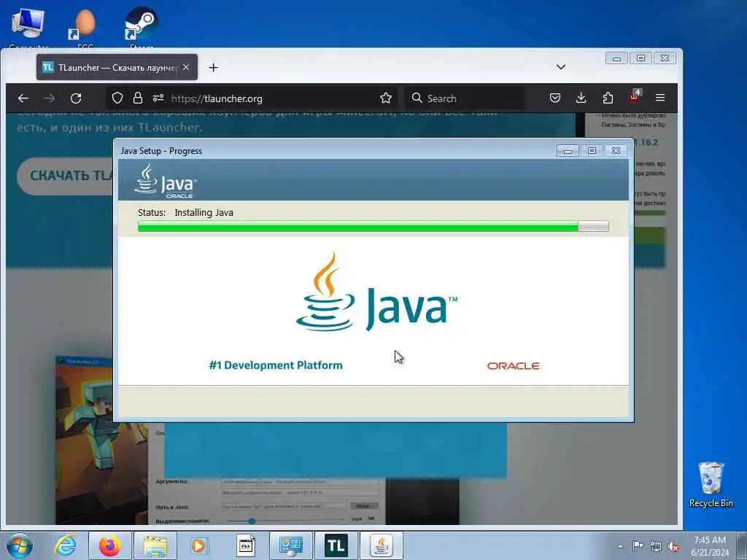
Task: Open Windows Explorer folder from taskbar
Action: (155, 545)
